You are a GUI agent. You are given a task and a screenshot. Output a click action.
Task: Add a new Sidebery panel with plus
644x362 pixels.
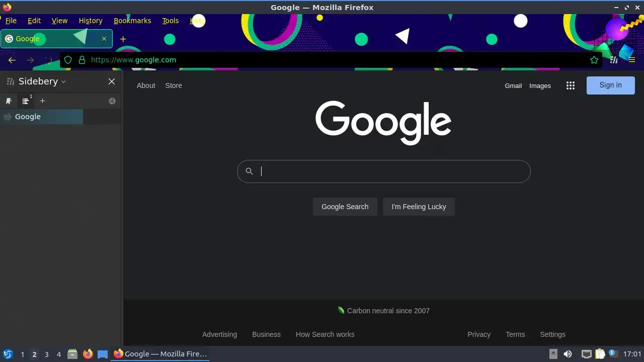tap(42, 101)
